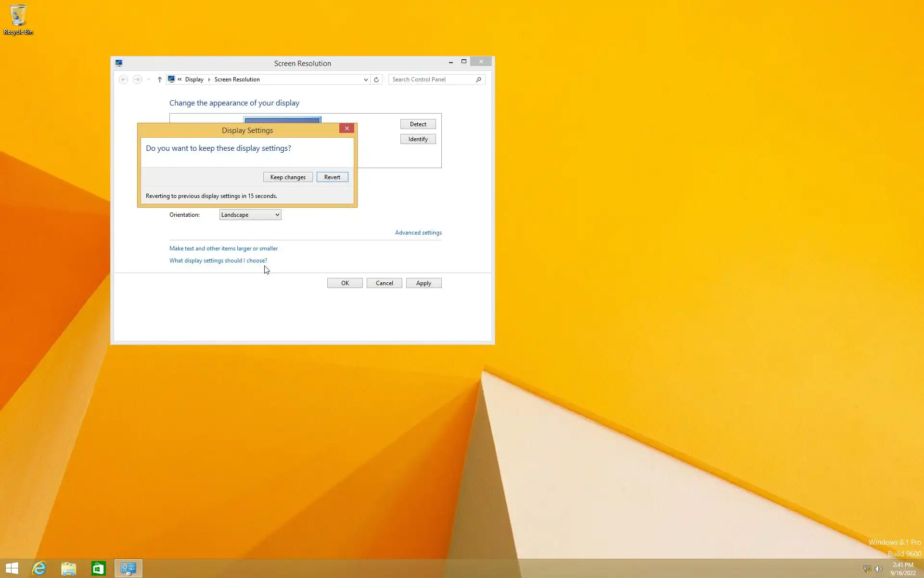Click the Revert button

pos(332,177)
